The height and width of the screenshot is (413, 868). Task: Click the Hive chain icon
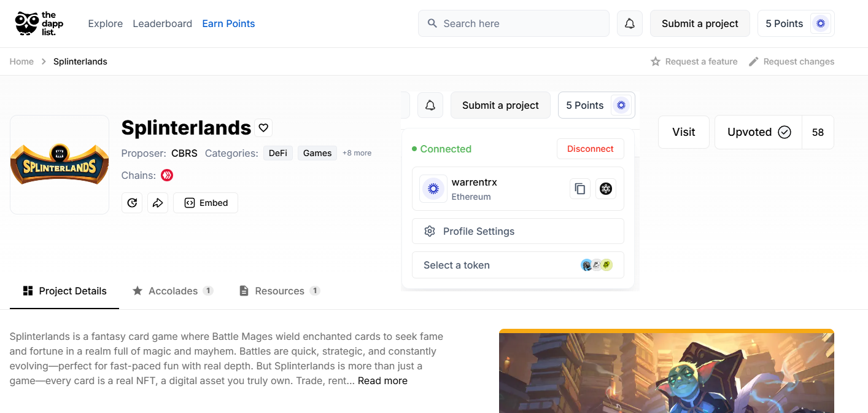(x=167, y=175)
